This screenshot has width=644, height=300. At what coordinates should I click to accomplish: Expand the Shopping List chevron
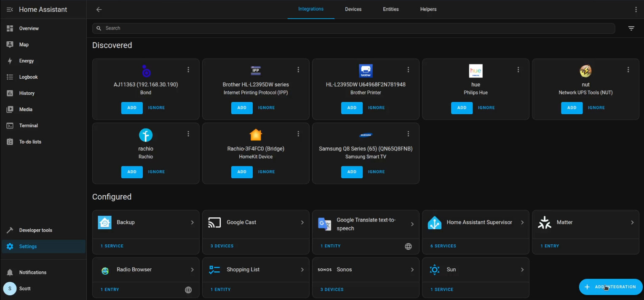point(302,269)
